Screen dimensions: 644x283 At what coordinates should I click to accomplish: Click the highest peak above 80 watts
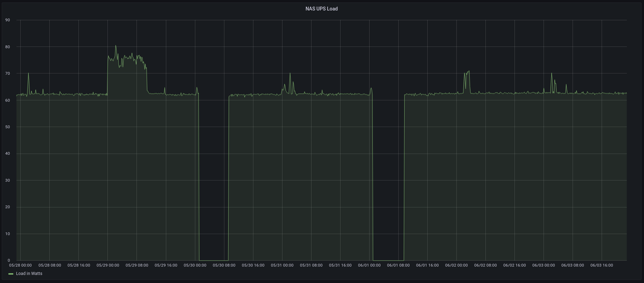tap(116, 46)
